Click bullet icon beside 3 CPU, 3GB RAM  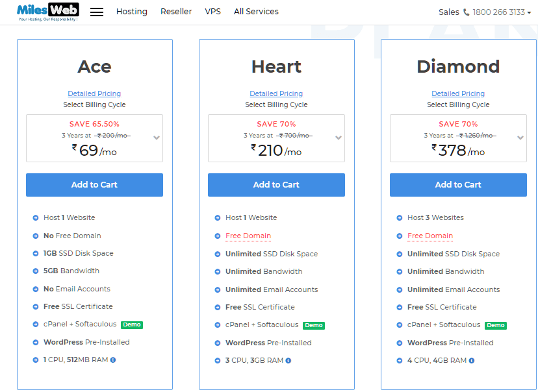click(217, 360)
